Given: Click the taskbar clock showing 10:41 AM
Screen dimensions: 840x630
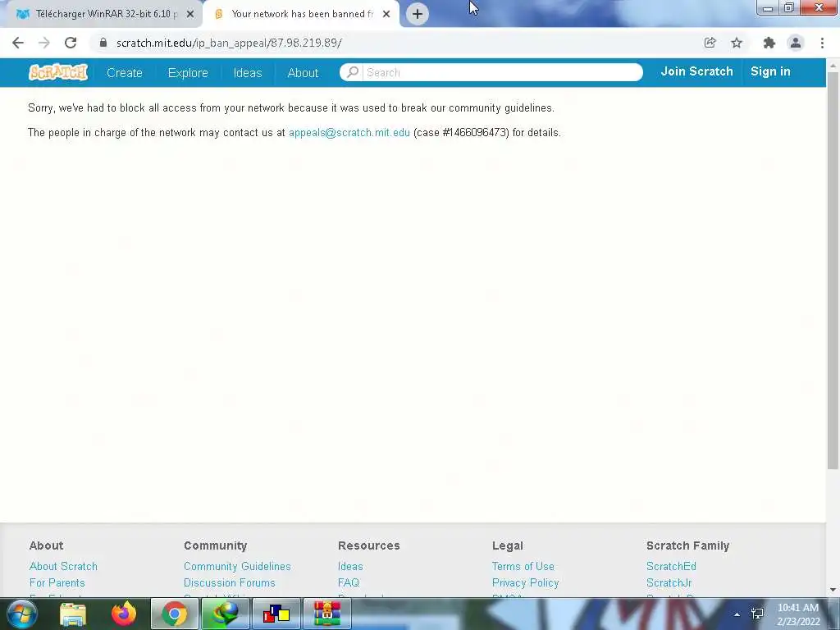Looking at the screenshot, I should pos(798,614).
